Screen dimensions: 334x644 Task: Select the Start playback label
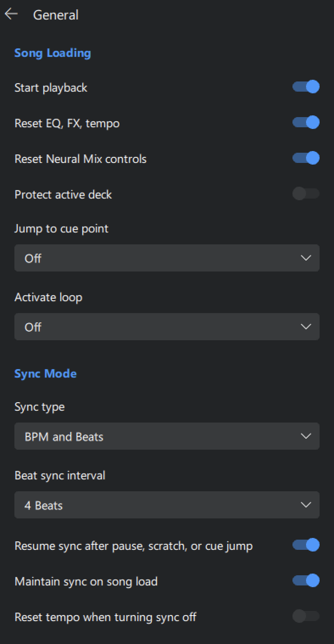pyautogui.click(x=51, y=87)
